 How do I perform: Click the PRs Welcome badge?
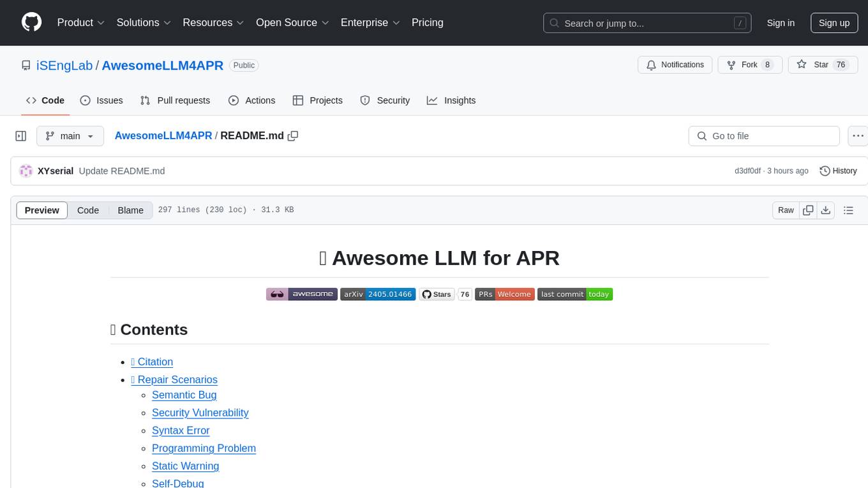tap(505, 294)
